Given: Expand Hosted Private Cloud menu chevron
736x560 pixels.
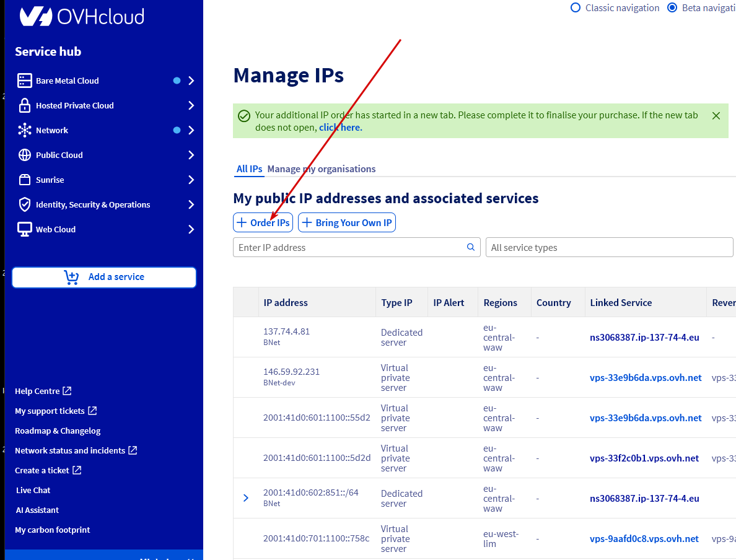Looking at the screenshot, I should [191, 105].
